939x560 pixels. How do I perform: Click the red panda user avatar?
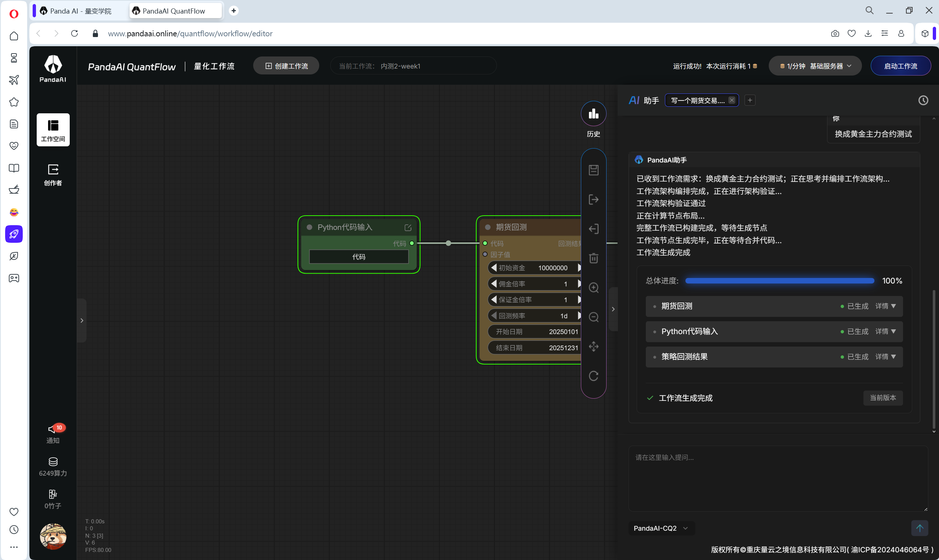[x=53, y=536]
